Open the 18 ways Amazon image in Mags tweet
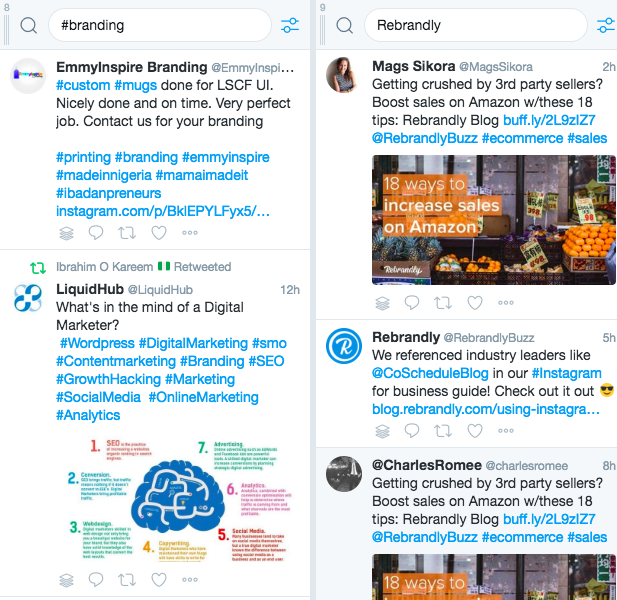Image resolution: width=617 pixels, height=600 pixels. (494, 220)
